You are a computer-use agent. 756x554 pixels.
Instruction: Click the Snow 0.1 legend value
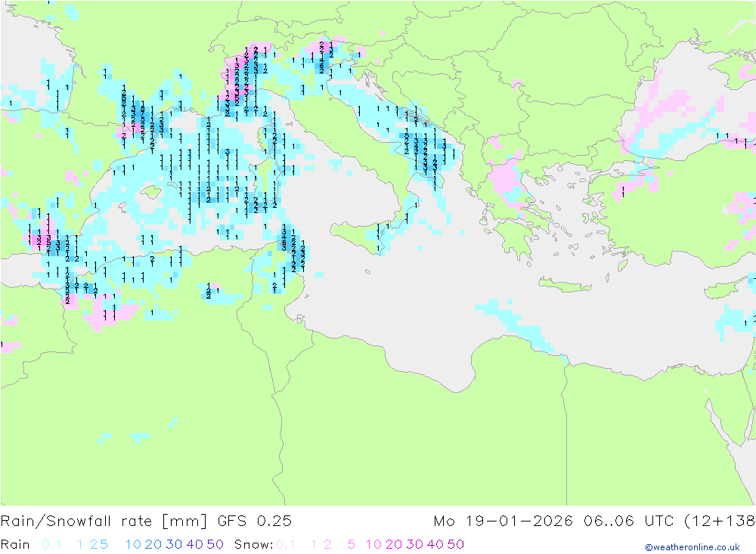pyautogui.click(x=286, y=544)
